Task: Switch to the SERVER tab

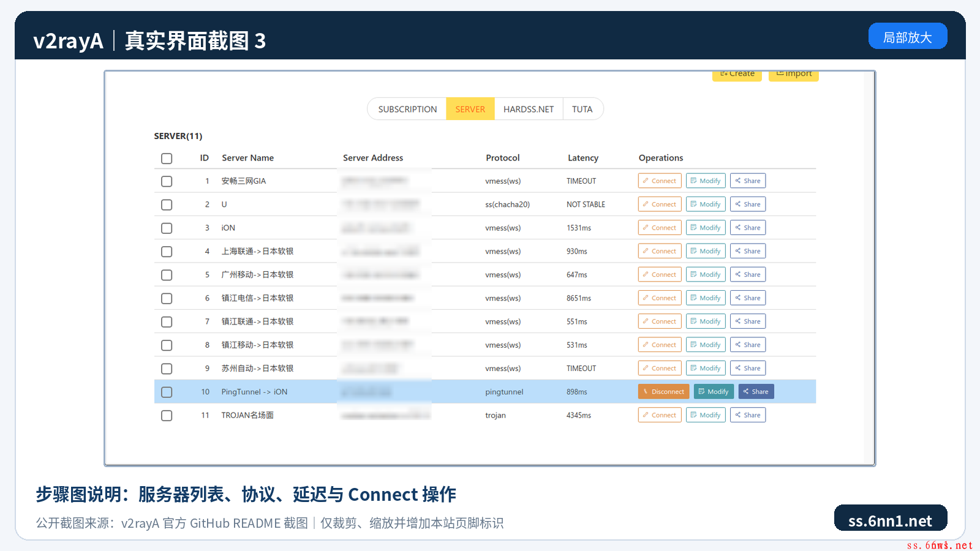Action: (x=470, y=109)
